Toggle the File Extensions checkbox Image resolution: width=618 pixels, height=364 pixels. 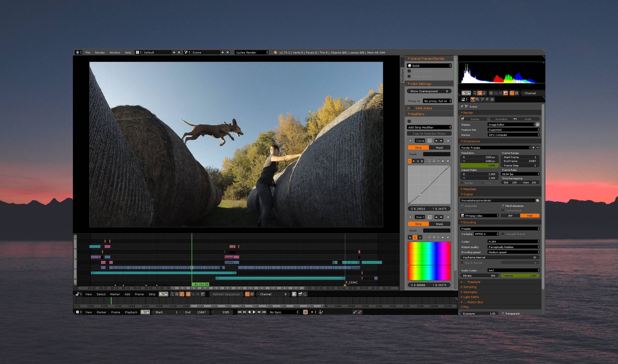(x=502, y=206)
